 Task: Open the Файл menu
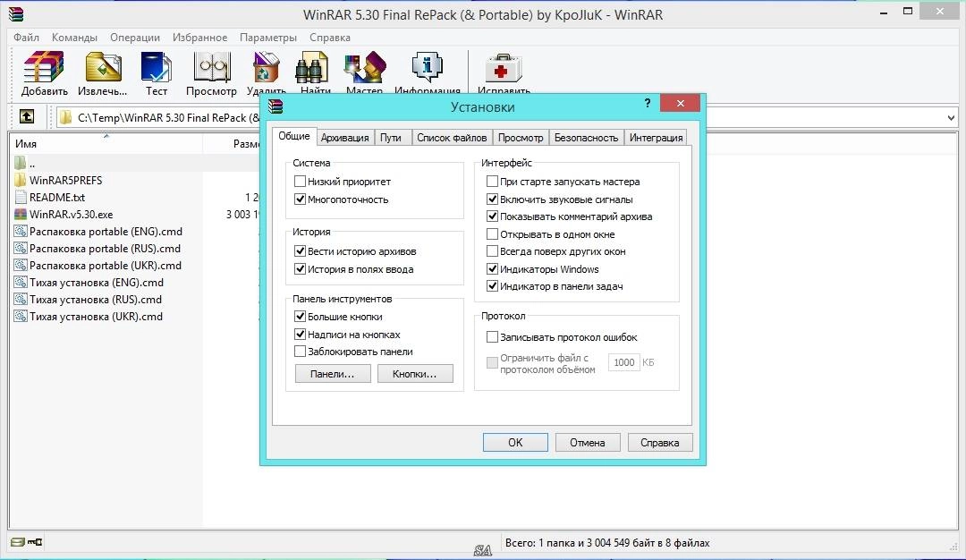[27, 37]
